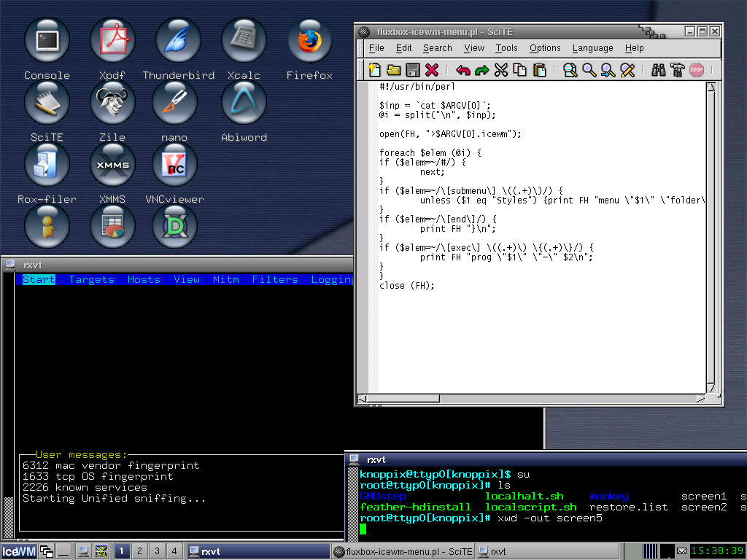The height and width of the screenshot is (560, 747).
Task: Open the Console desktop icon
Action: point(47,41)
